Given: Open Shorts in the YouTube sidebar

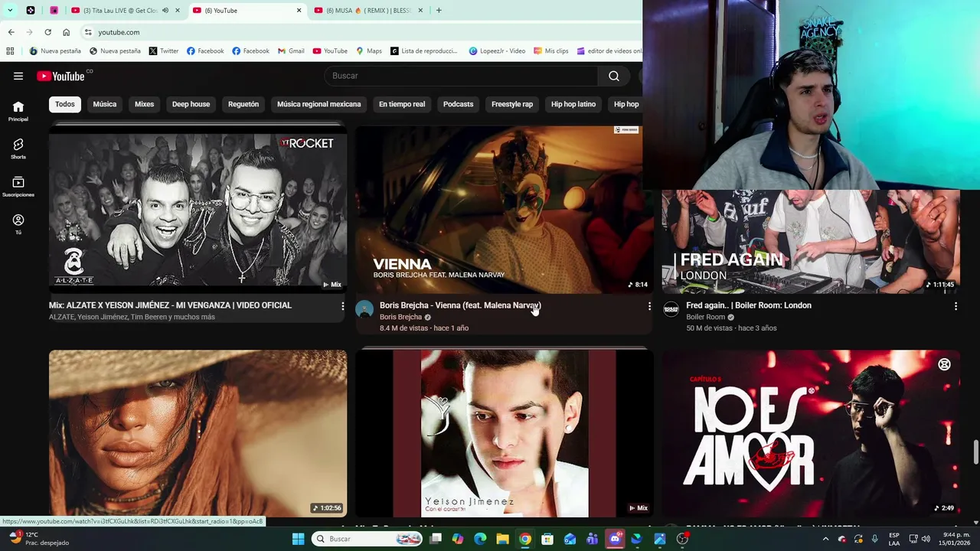Looking at the screenshot, I should [x=18, y=149].
